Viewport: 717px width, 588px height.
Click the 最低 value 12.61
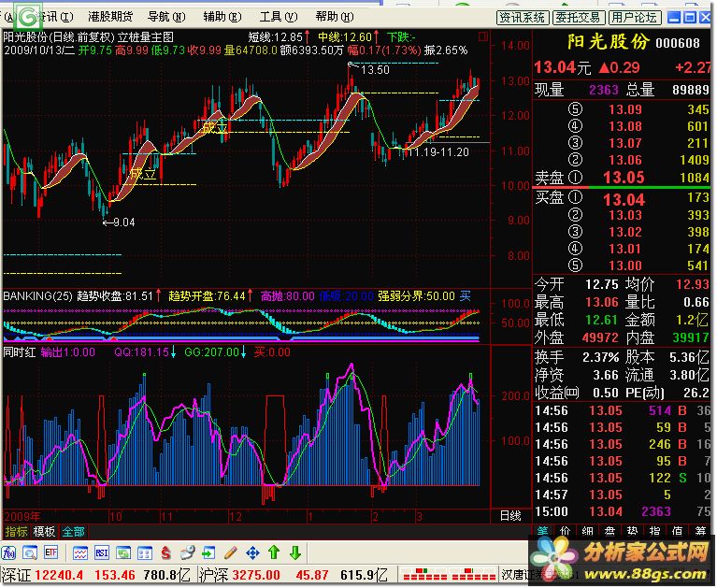coord(602,320)
